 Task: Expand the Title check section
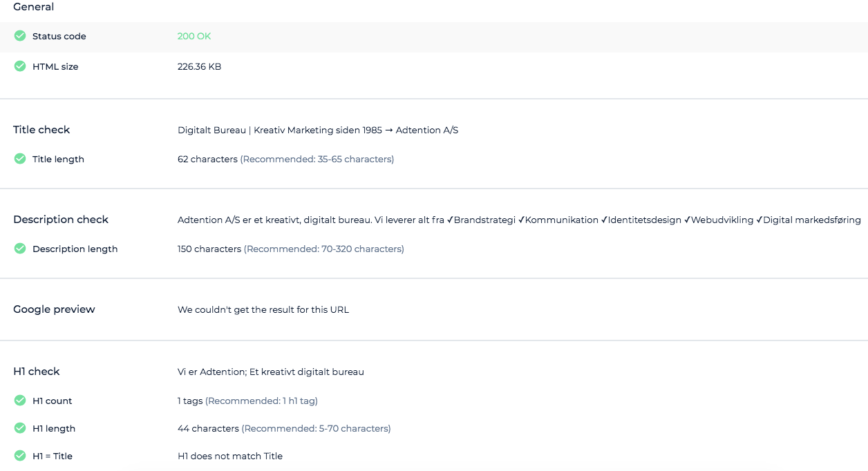(41, 129)
